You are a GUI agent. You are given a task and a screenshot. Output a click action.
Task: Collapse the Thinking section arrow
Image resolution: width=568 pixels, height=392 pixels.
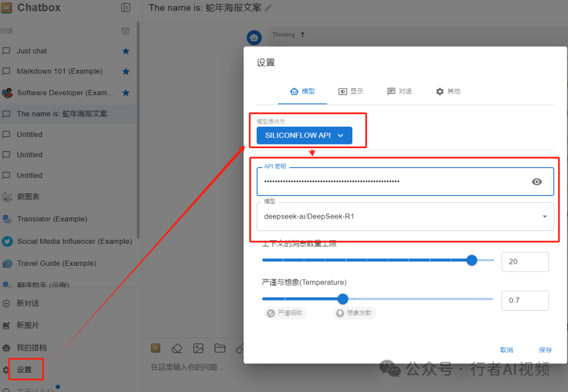coord(302,35)
